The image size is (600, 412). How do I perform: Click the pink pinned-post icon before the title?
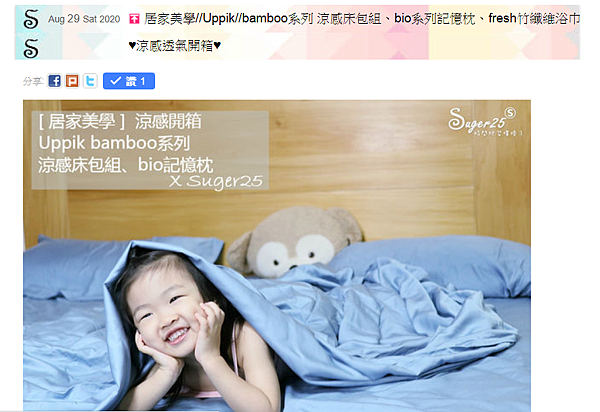click(x=134, y=18)
